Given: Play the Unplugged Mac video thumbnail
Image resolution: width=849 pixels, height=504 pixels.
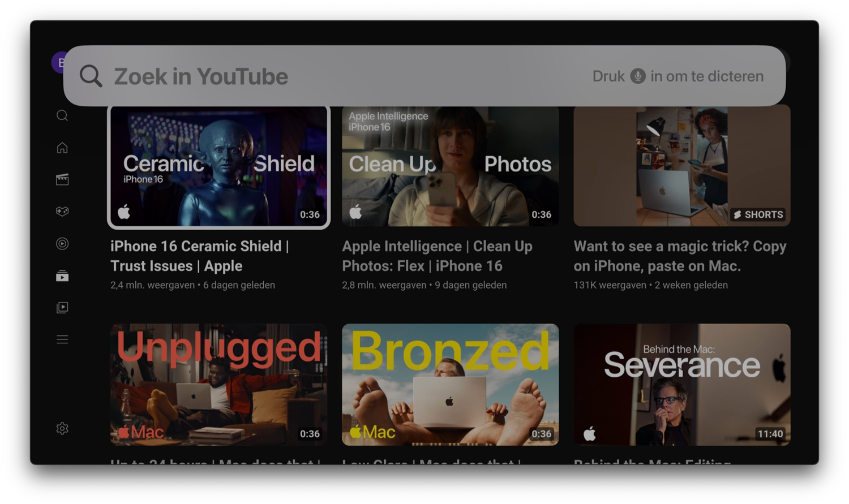Looking at the screenshot, I should [218, 385].
